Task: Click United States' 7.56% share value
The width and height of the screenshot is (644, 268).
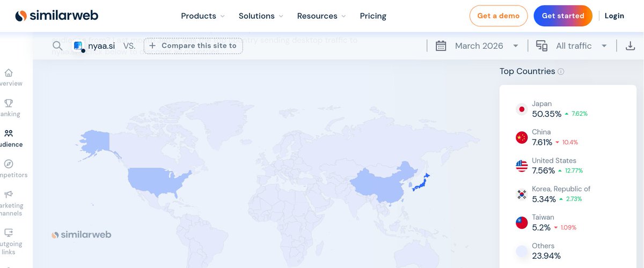Action: [x=543, y=170]
